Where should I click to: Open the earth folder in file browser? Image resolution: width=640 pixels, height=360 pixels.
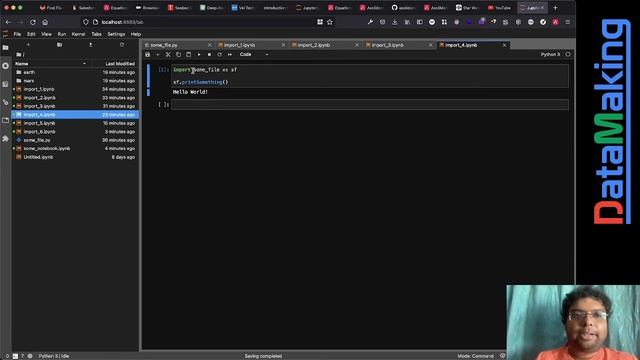click(x=75, y=72)
